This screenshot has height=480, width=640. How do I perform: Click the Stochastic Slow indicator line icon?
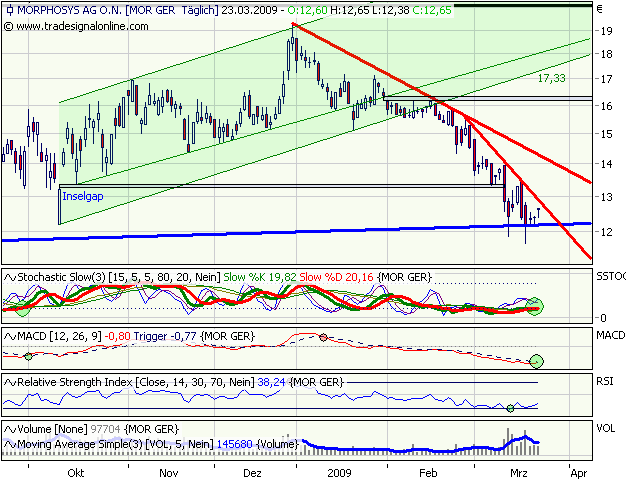[x=7, y=275]
